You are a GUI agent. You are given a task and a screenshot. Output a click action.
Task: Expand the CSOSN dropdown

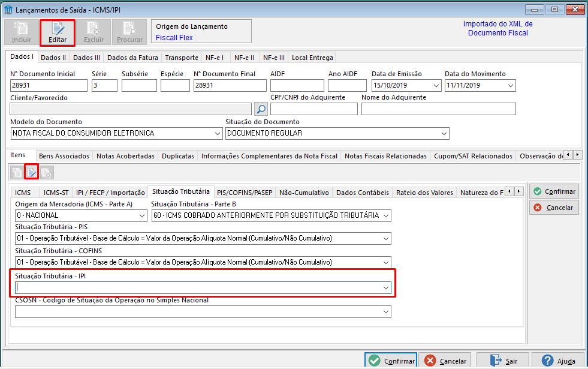386,312
